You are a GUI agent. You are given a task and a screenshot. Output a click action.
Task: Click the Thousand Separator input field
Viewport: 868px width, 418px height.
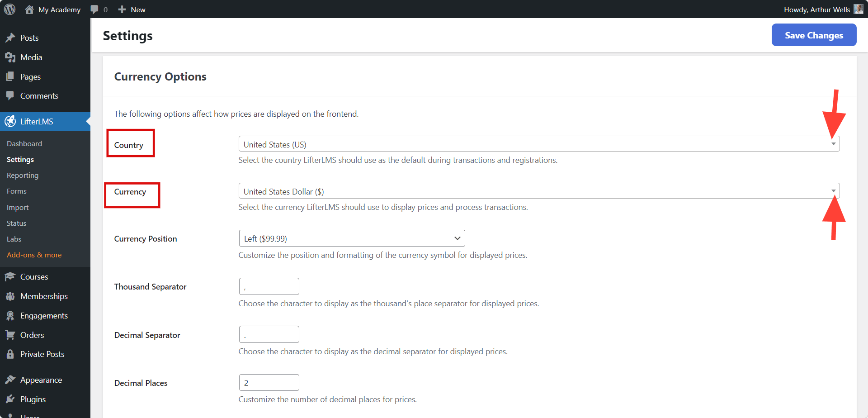269,286
